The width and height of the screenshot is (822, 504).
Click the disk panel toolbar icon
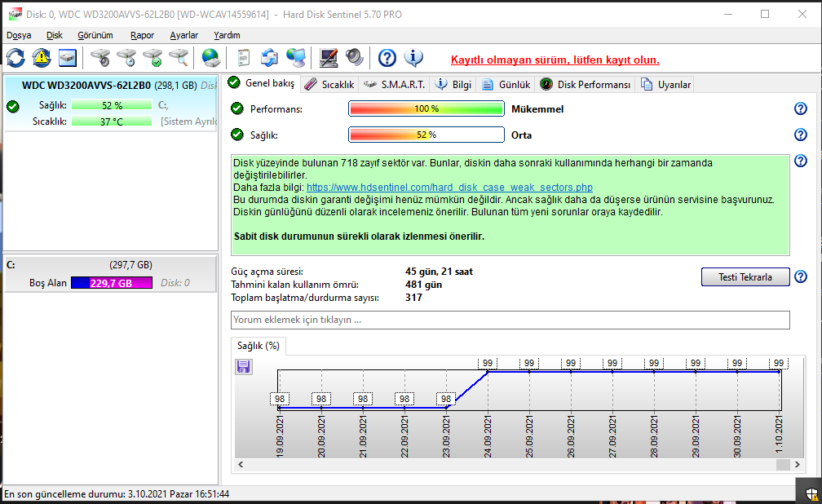coord(68,58)
